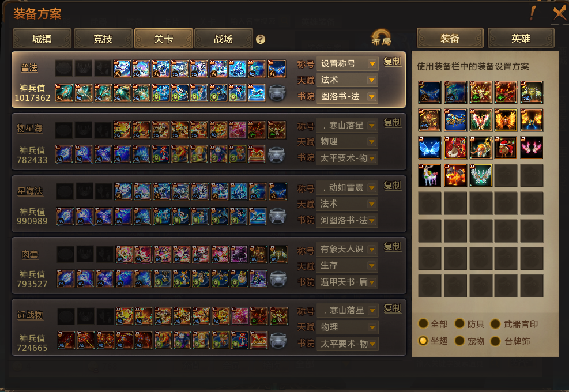Select the blue butterfly wings item

[x=429, y=148]
